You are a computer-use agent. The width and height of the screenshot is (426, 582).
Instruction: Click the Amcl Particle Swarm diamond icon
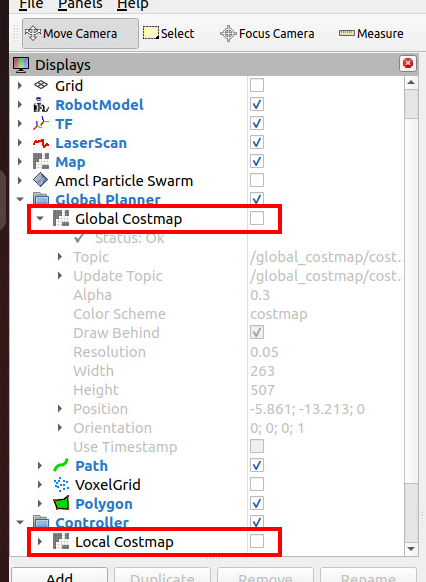click(x=40, y=180)
